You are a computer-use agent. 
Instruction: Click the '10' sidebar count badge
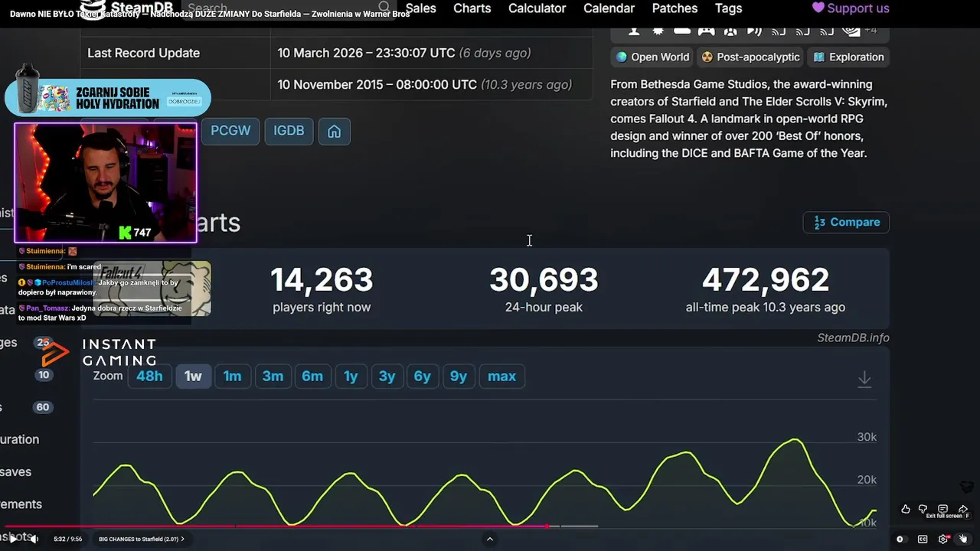point(44,375)
